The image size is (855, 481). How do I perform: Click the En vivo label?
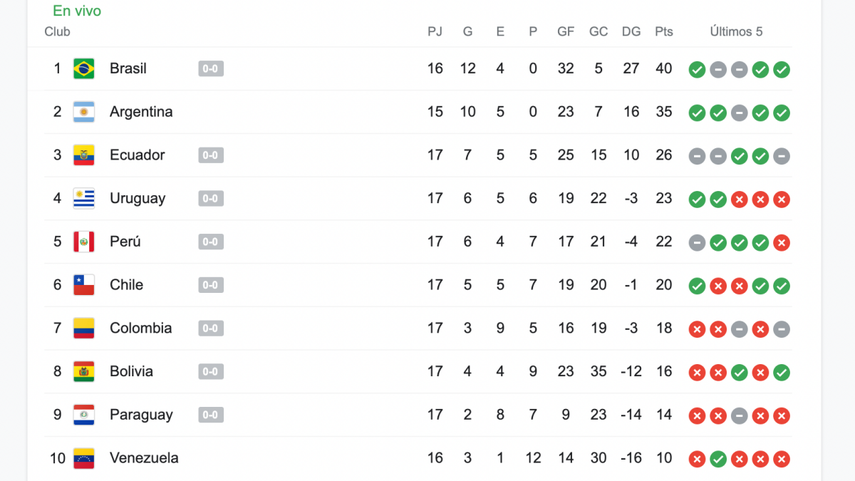(x=77, y=11)
